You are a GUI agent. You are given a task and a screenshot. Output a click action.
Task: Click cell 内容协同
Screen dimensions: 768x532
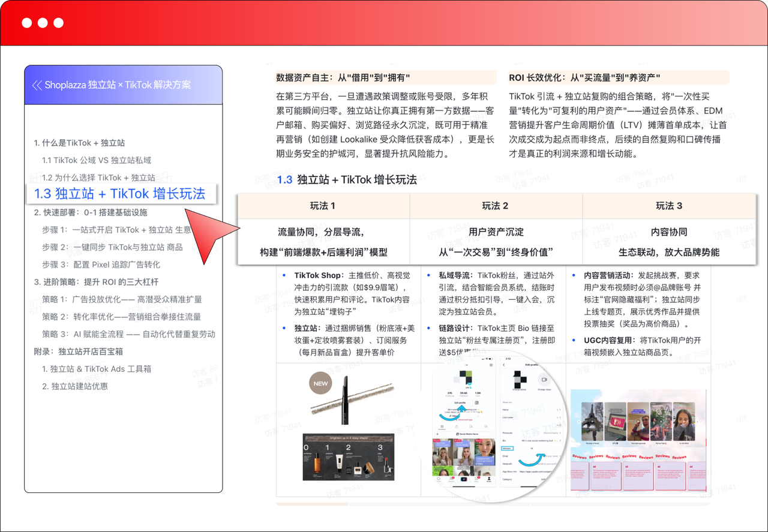669,232
